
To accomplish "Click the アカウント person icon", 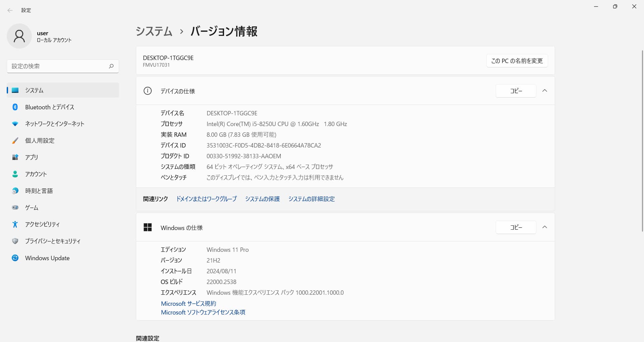I will [x=15, y=174].
